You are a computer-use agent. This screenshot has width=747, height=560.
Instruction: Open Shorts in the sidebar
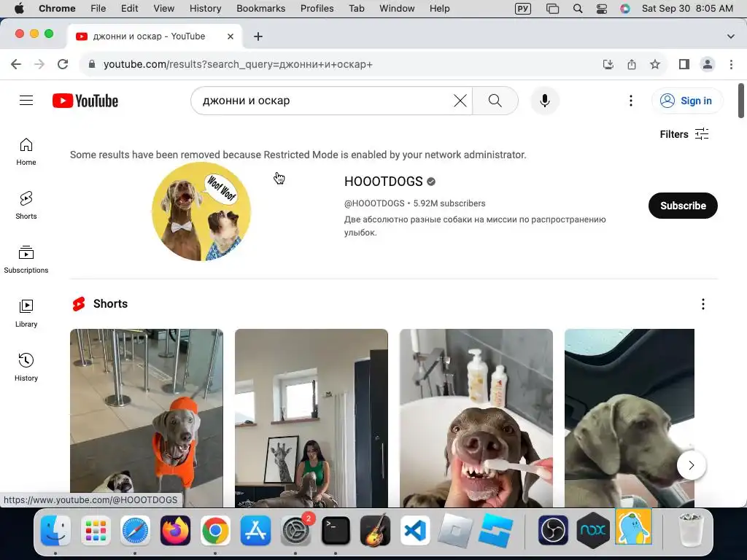(26, 205)
